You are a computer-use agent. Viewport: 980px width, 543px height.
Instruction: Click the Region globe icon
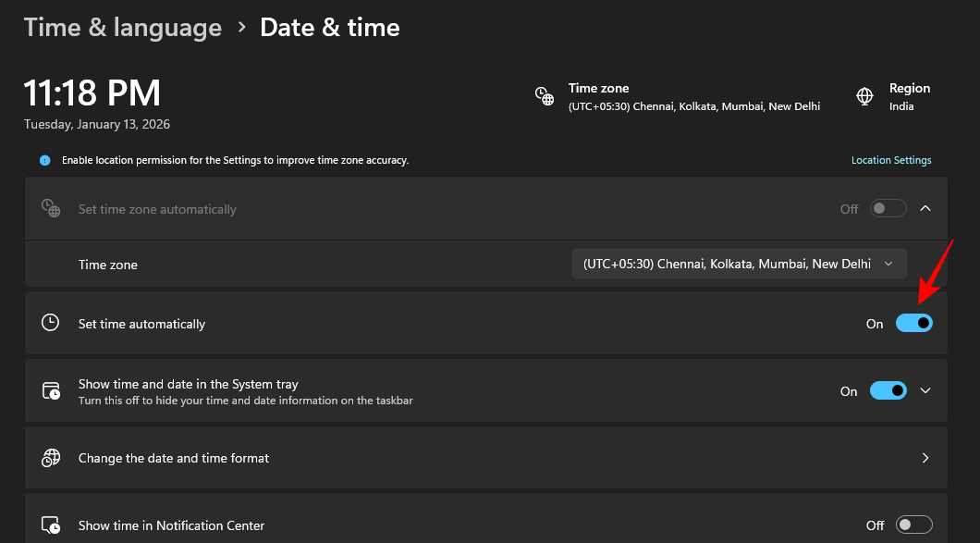(x=864, y=96)
